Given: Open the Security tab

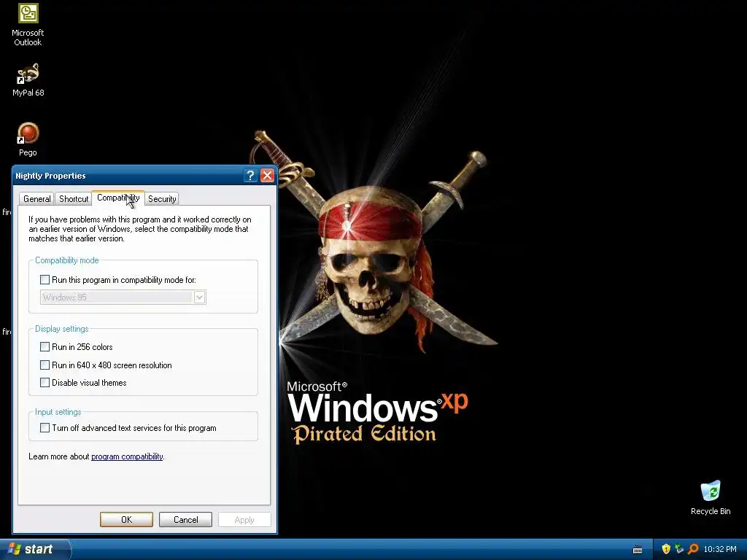Looking at the screenshot, I should (162, 199).
